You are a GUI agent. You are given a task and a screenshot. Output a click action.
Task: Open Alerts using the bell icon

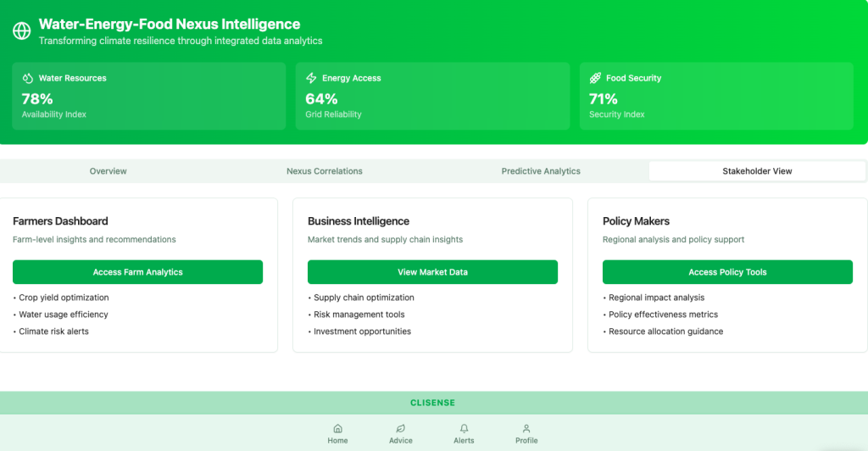tap(464, 429)
